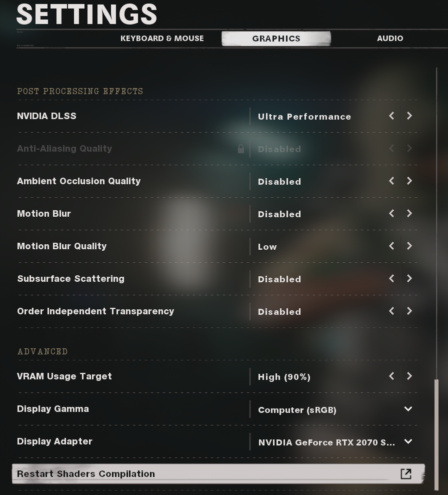The height and width of the screenshot is (495, 448).
Task: Toggle Subsurface Scattering with its right arrow
Action: tap(409, 278)
